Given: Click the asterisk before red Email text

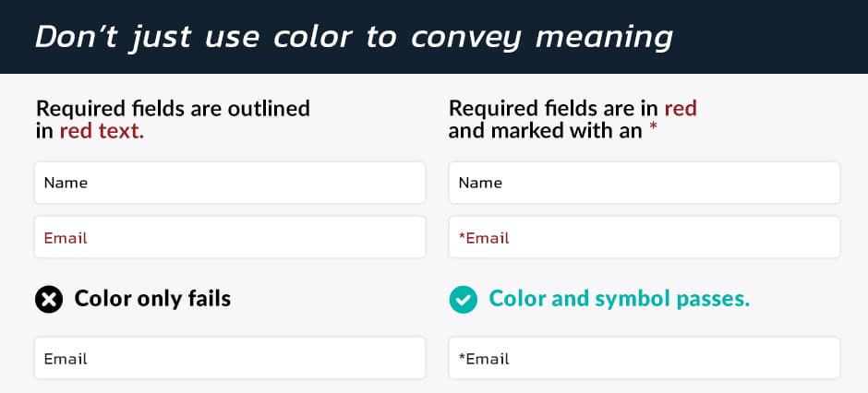Looking at the screenshot, I should (x=463, y=237).
